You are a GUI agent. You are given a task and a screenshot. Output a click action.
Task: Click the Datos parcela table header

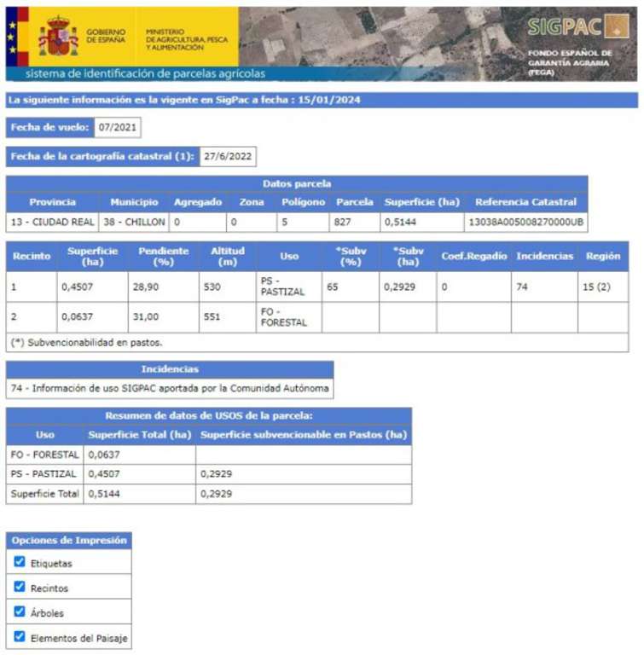(297, 184)
